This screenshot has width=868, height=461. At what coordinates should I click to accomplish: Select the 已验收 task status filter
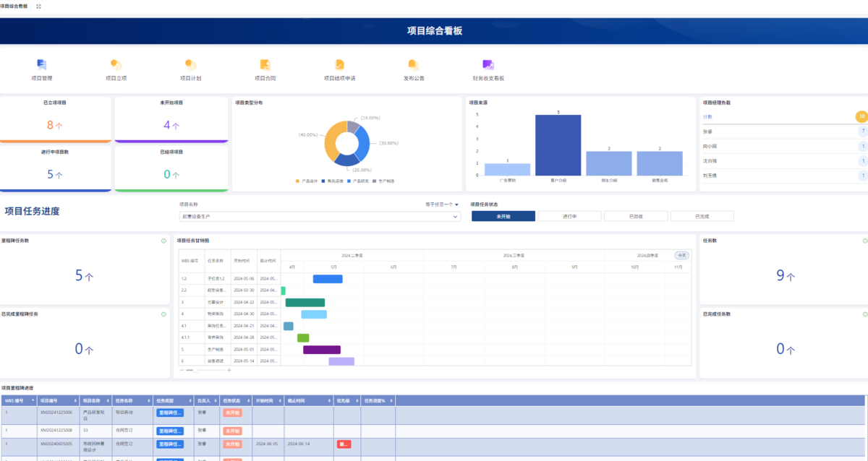[x=636, y=216]
